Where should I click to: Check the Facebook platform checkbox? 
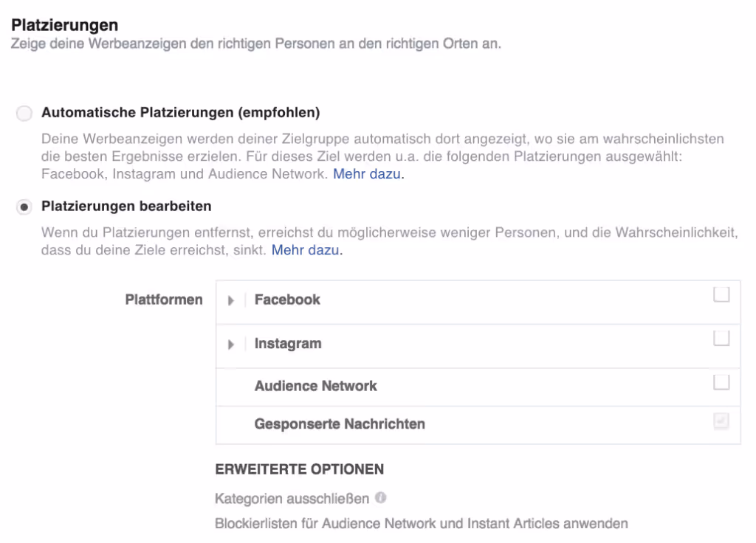[721, 294]
